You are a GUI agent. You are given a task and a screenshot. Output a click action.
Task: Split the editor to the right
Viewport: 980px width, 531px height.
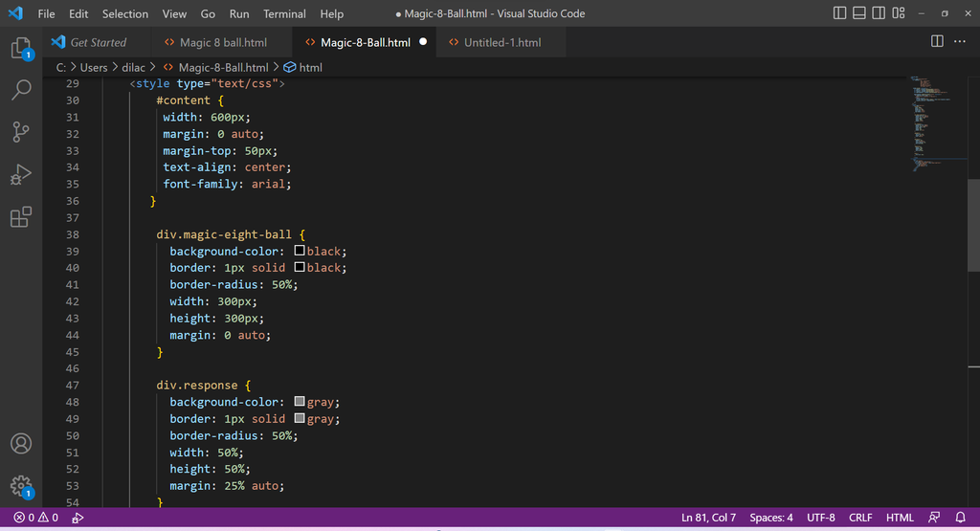937,42
